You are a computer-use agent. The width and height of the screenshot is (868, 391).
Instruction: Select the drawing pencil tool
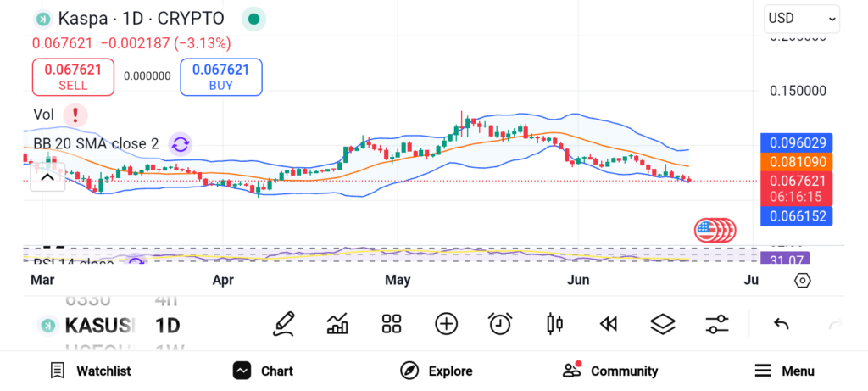283,324
